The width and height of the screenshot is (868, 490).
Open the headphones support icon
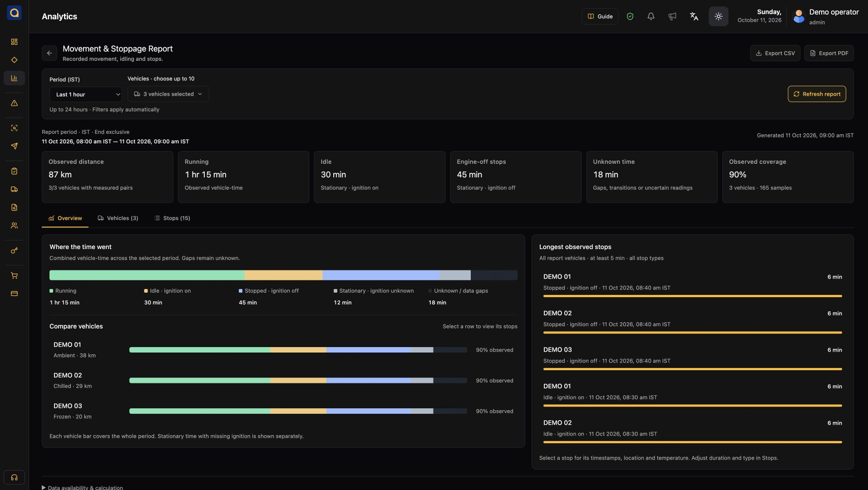14,477
